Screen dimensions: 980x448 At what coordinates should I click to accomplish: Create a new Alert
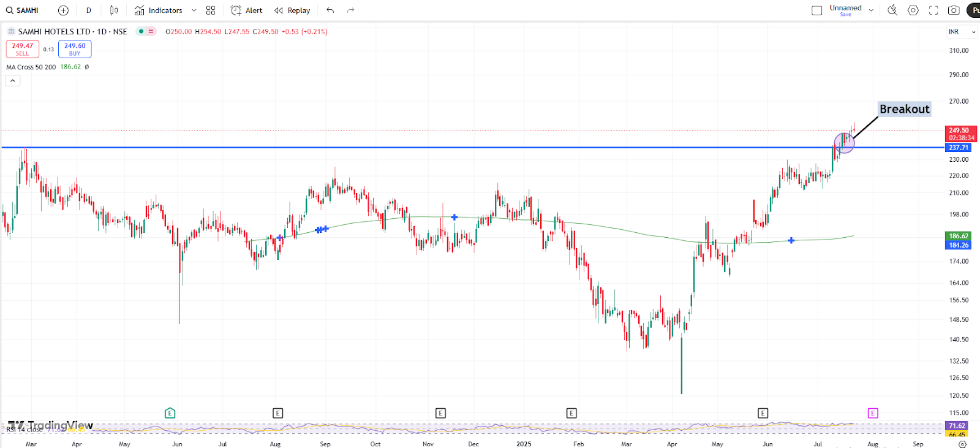click(246, 10)
